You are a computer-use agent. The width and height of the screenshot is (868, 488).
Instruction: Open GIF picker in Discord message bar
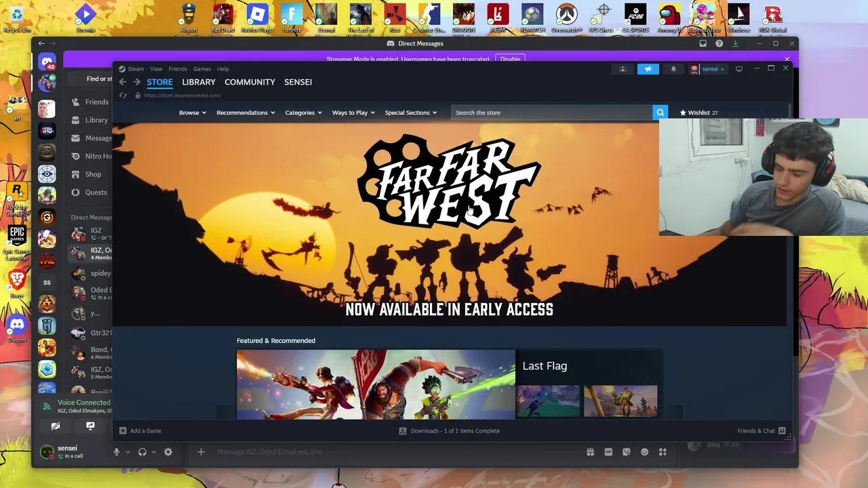pyautogui.click(x=608, y=452)
